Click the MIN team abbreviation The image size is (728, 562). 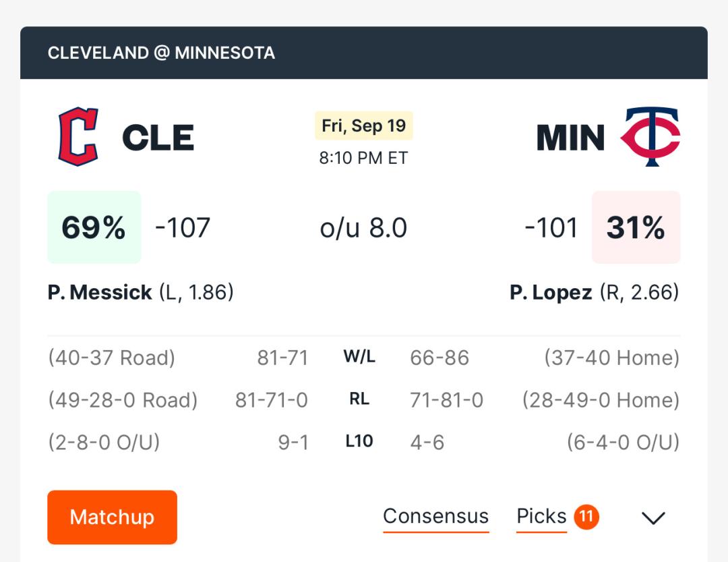[x=571, y=138]
